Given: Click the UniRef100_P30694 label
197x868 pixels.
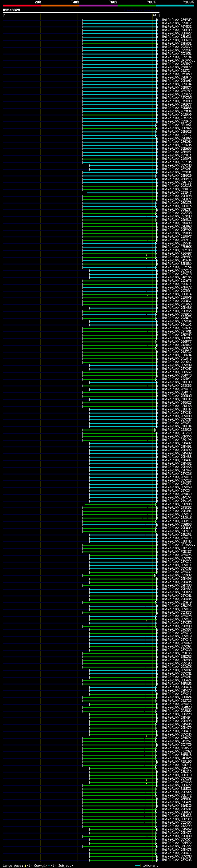Looking at the screenshot, I should pos(177,355).
